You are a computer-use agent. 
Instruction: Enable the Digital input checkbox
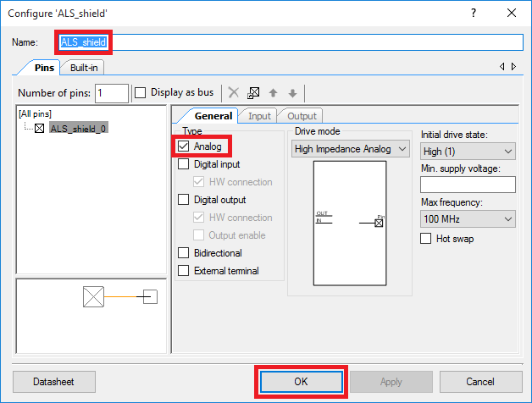point(183,164)
